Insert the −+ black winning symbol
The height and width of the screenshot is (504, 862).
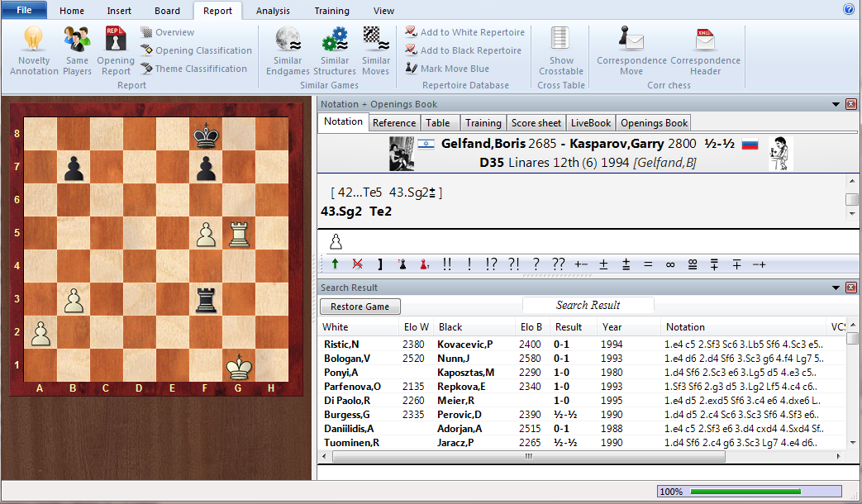pyautogui.click(x=760, y=264)
